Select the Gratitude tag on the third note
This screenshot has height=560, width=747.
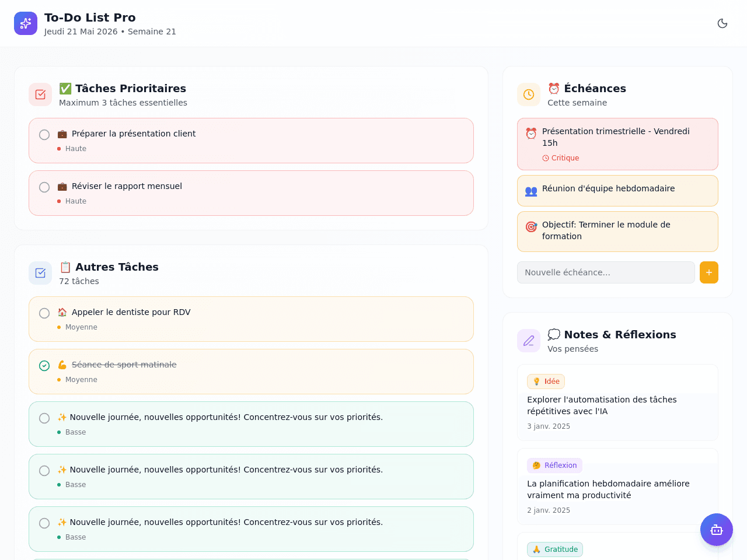tap(555, 549)
